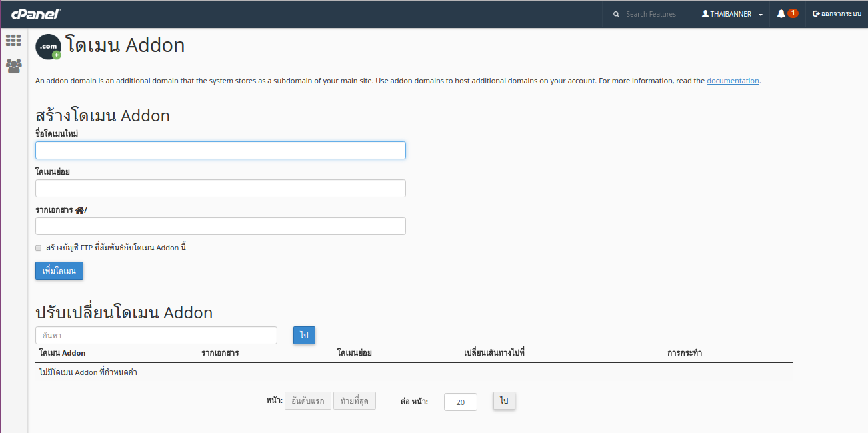Go to last page ท้ายที่สุด button

click(x=355, y=401)
